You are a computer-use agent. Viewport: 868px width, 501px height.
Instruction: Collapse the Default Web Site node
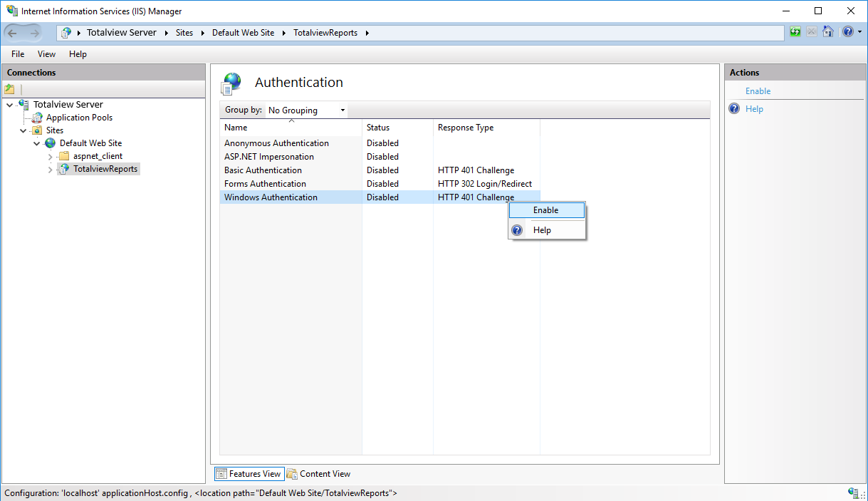click(x=36, y=144)
